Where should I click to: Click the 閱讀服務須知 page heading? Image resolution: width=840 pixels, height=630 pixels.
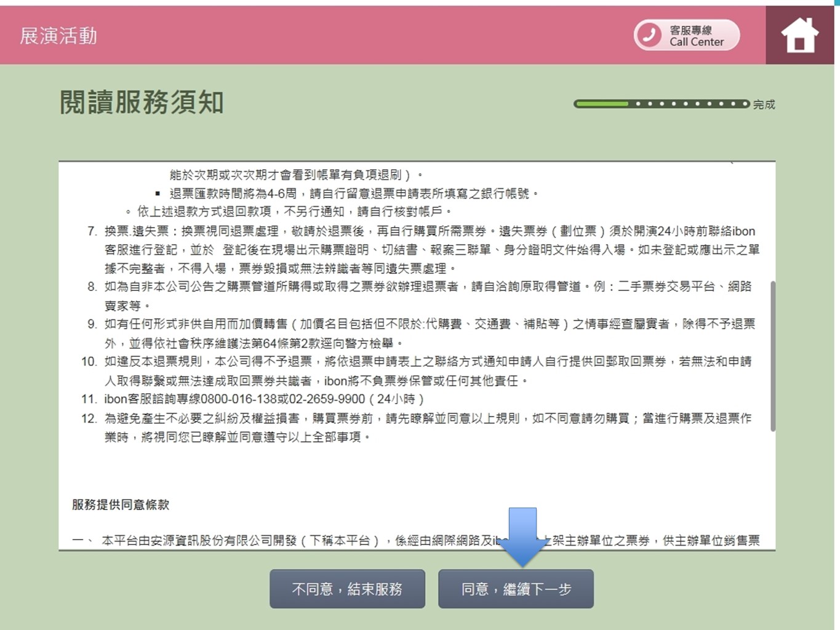[x=142, y=102]
